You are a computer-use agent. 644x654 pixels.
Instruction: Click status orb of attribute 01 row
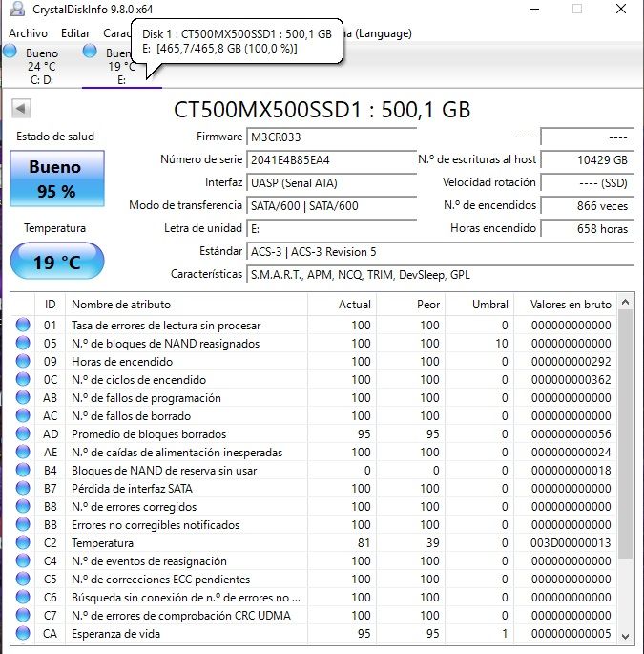[23, 325]
